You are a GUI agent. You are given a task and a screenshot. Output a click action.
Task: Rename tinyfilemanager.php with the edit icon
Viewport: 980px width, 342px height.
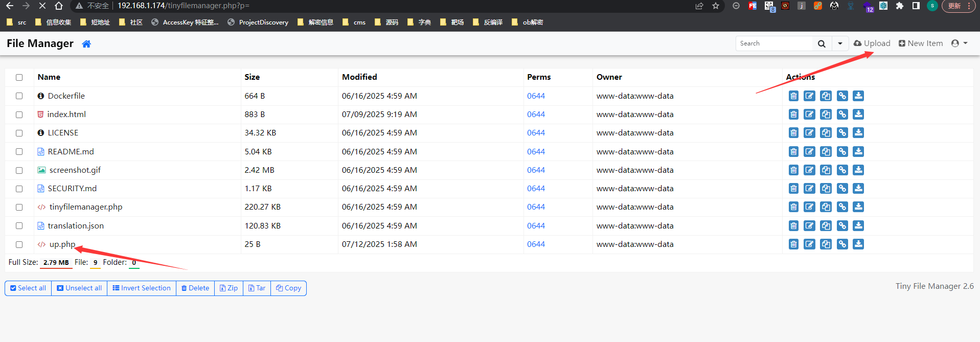[810, 207]
